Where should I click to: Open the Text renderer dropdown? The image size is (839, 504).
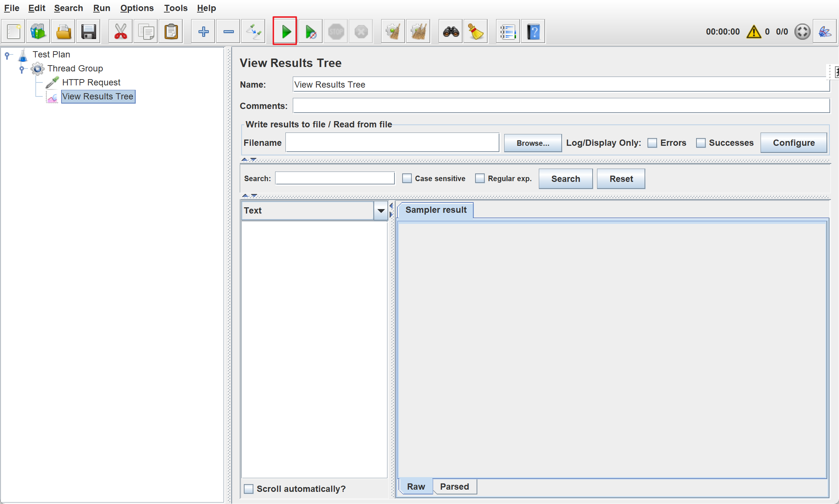(381, 211)
